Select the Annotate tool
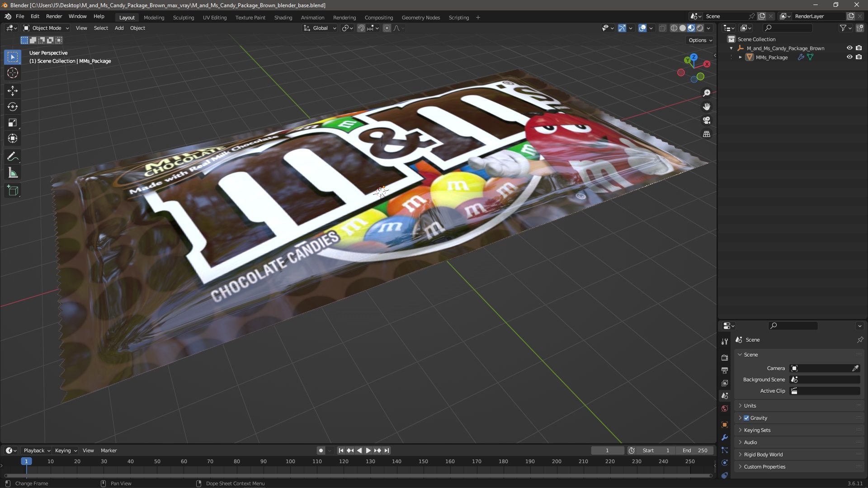Viewport: 868px width, 488px height. [13, 157]
